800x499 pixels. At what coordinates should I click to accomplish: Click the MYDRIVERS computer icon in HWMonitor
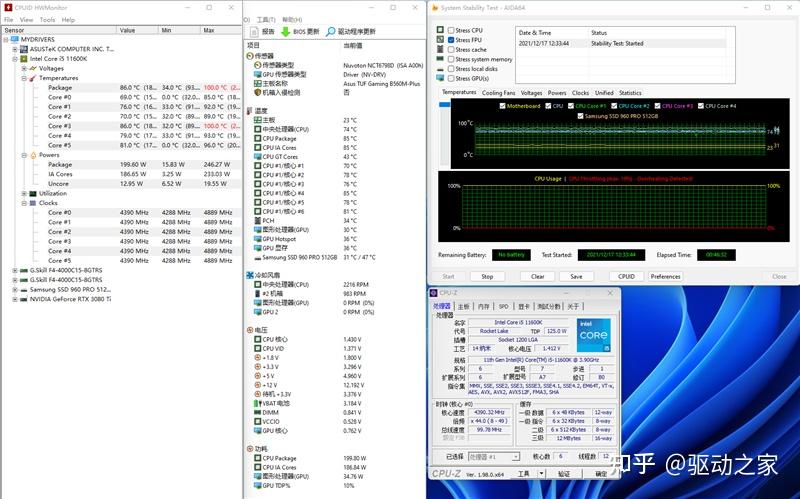pos(15,39)
